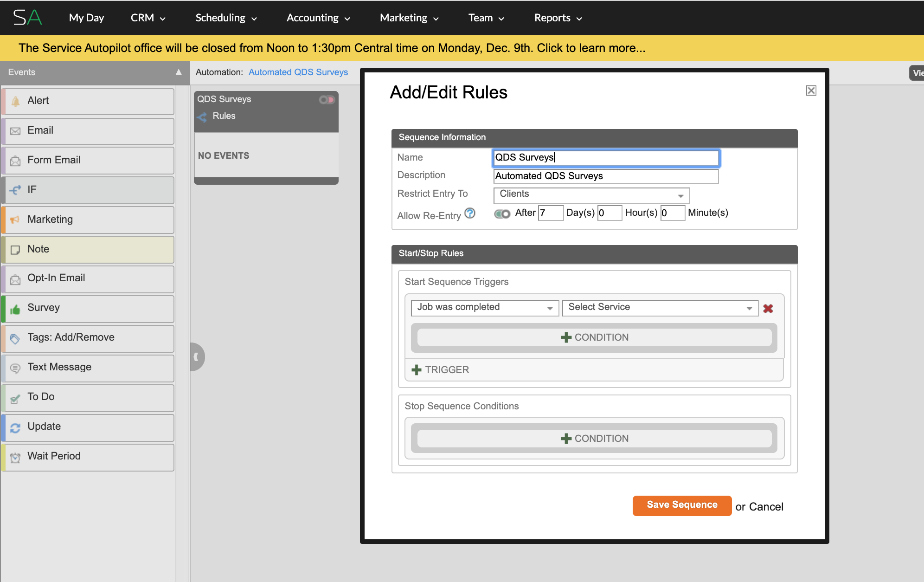924x582 pixels.
Task: Click the Marketing megaphone icon
Action: (15, 220)
